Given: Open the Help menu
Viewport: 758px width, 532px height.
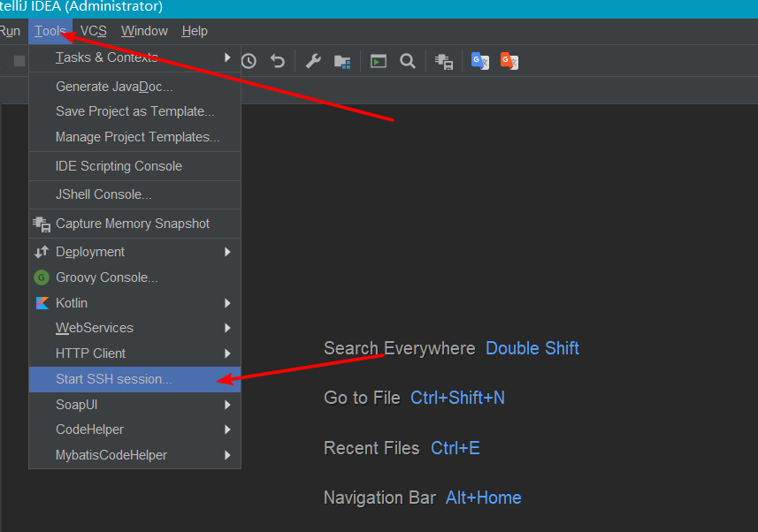Looking at the screenshot, I should pos(195,31).
